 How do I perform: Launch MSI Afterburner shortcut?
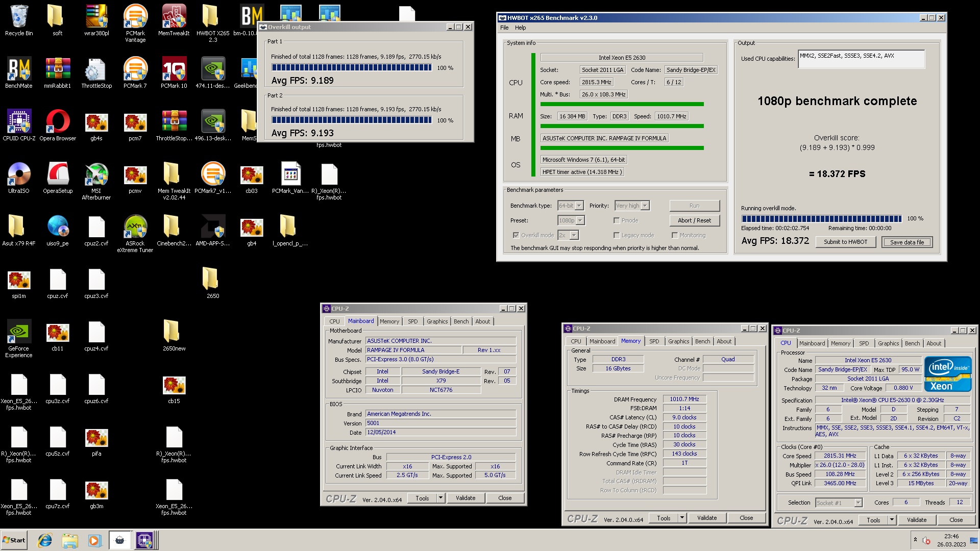(96, 181)
